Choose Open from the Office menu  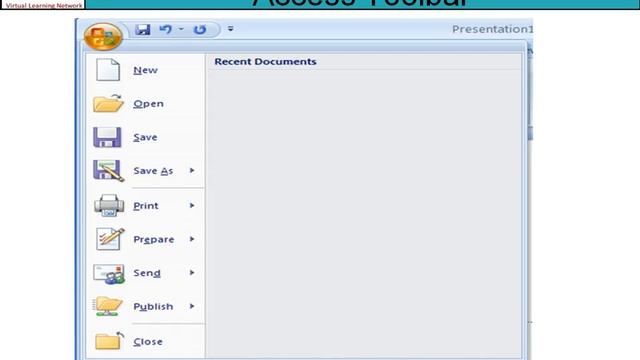pyautogui.click(x=149, y=104)
